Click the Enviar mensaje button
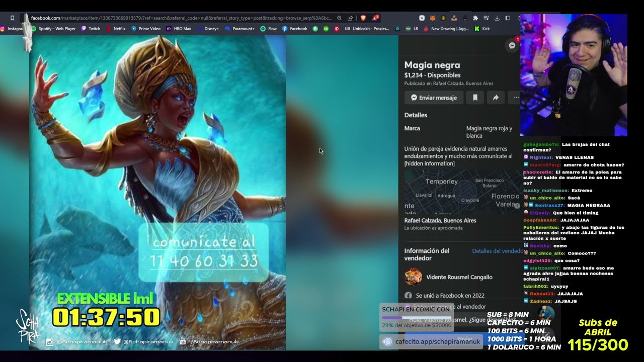The width and height of the screenshot is (644, 362). [x=434, y=98]
